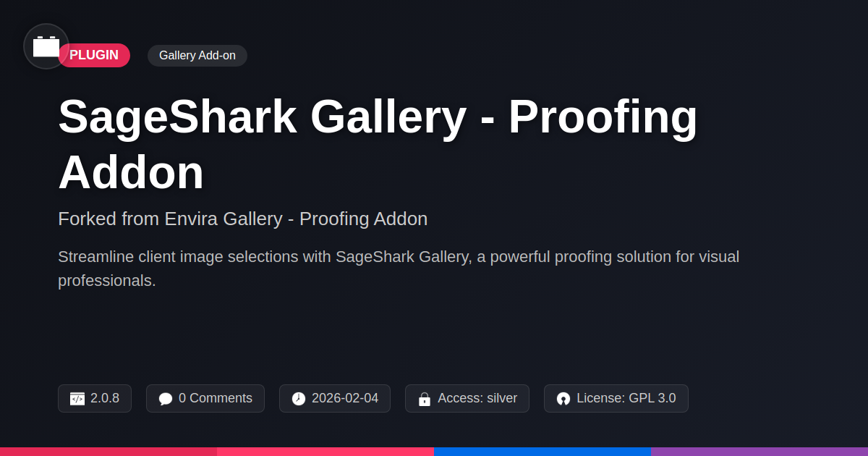Click the Forked from Envira Gallery subtitle

click(242, 219)
